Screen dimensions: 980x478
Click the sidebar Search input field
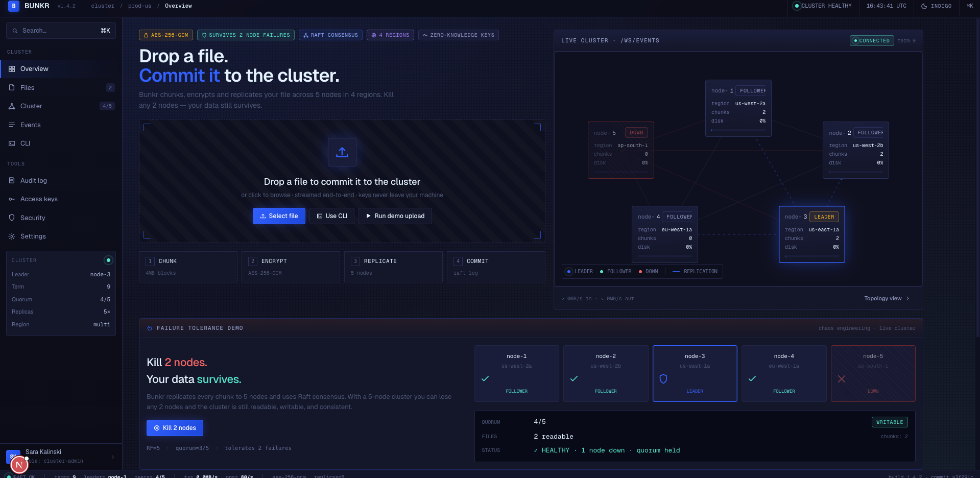61,31
